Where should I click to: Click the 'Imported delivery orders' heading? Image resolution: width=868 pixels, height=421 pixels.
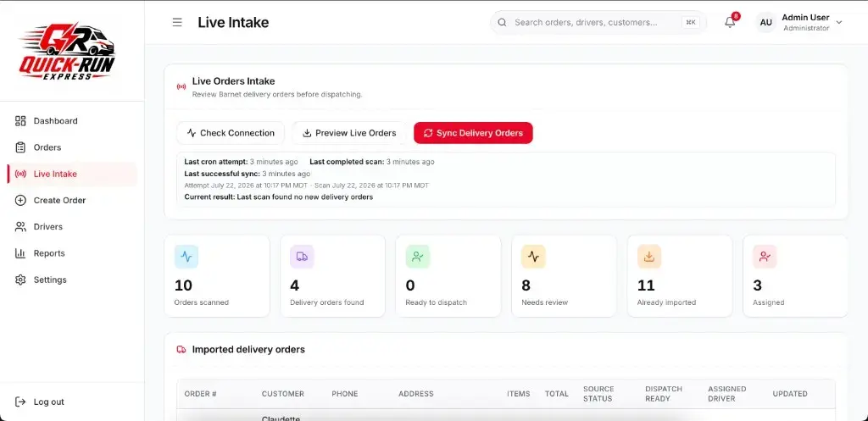(x=248, y=350)
